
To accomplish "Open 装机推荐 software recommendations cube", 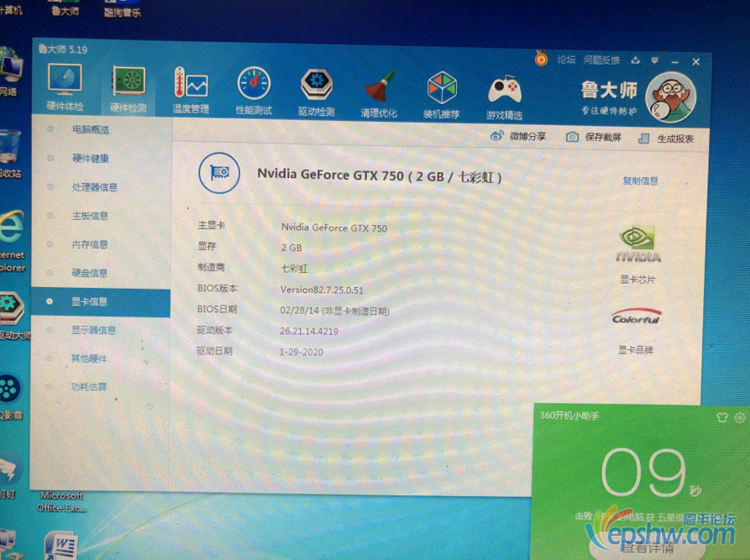I will click(x=442, y=95).
